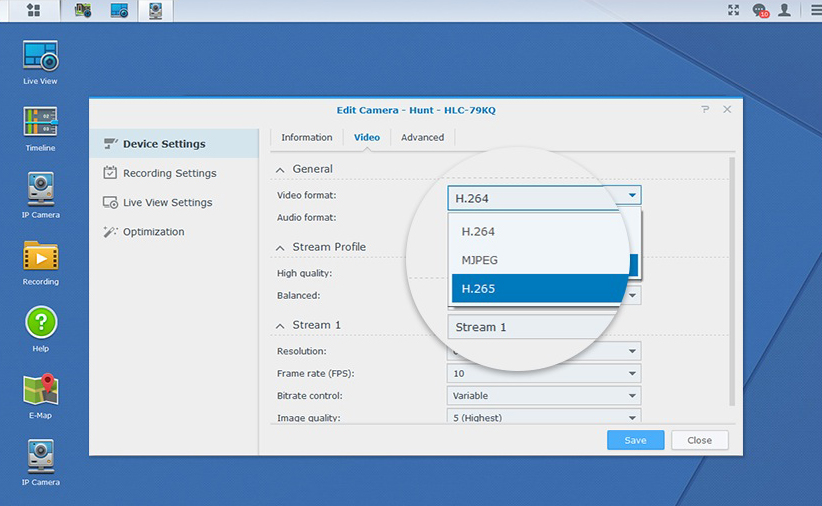The image size is (822, 506).
Task: Open the Live View desktop icon
Action: pyautogui.click(x=40, y=57)
